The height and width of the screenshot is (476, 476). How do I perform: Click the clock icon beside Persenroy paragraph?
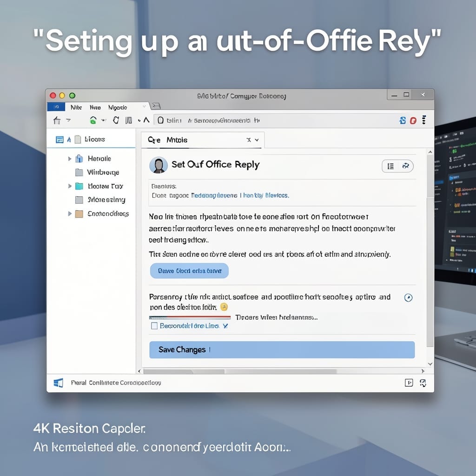tap(408, 297)
